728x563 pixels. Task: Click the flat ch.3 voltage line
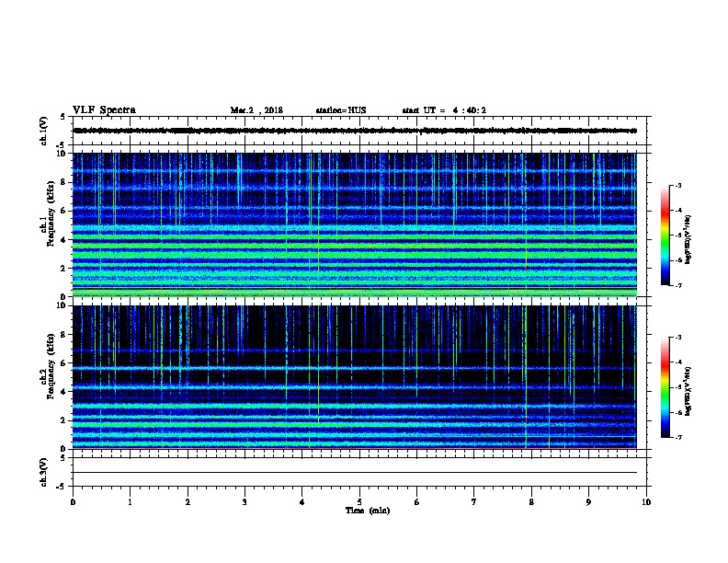[355, 473]
